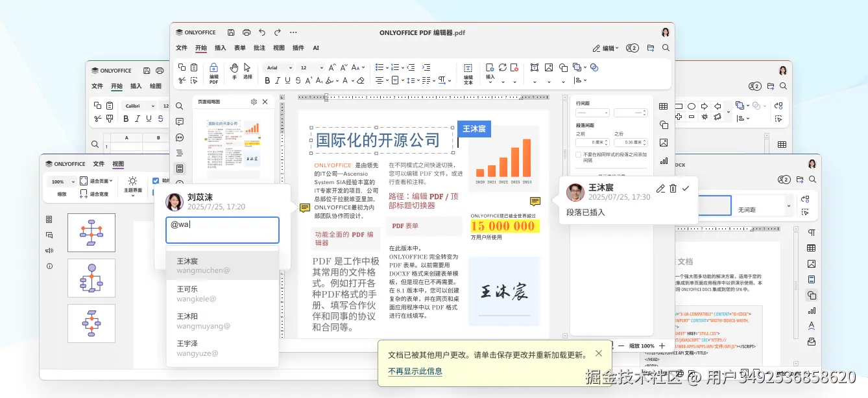
Task: Click the 不再显示此信息 link
Action: pyautogui.click(x=415, y=371)
